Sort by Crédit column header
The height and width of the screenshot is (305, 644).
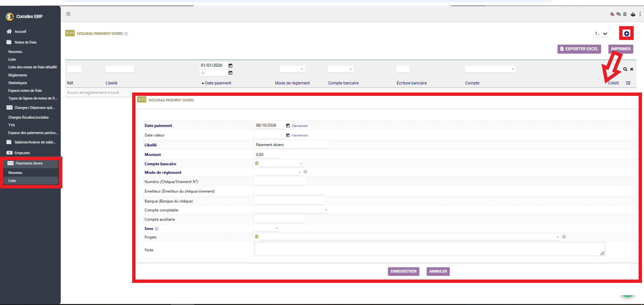coord(613,83)
